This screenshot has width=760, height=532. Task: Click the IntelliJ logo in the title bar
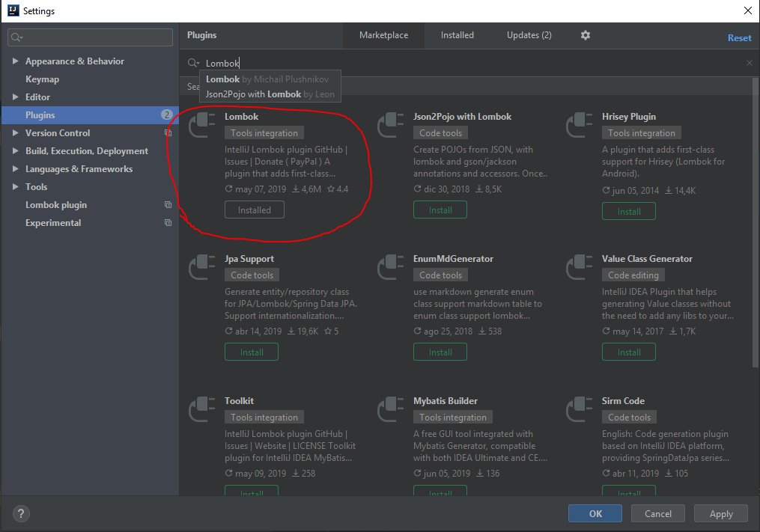[13, 10]
